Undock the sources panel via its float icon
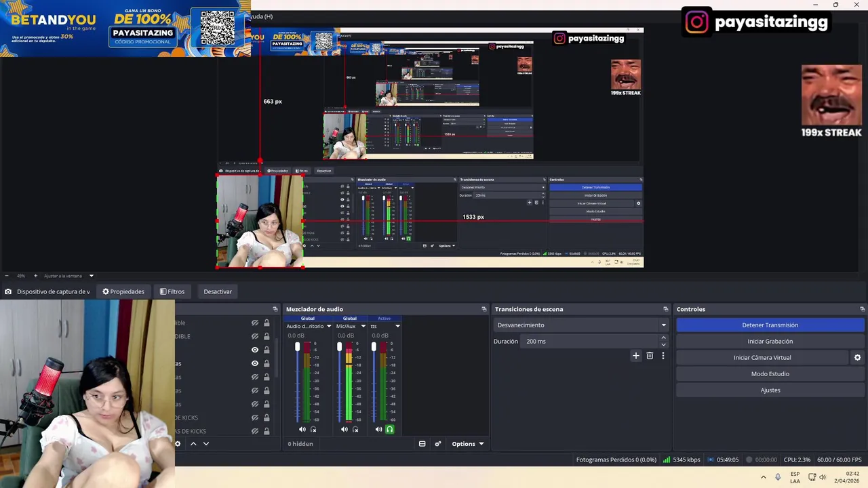This screenshot has height=488, width=868. point(275,309)
